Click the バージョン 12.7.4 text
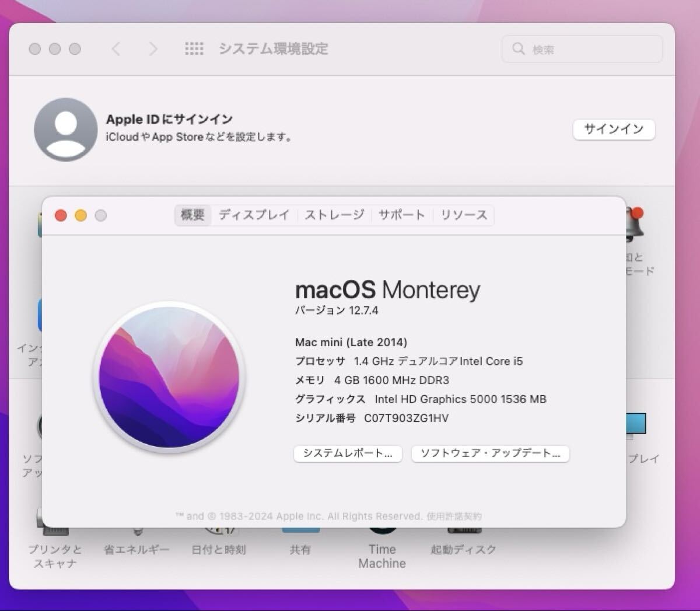700x611 pixels. [337, 310]
